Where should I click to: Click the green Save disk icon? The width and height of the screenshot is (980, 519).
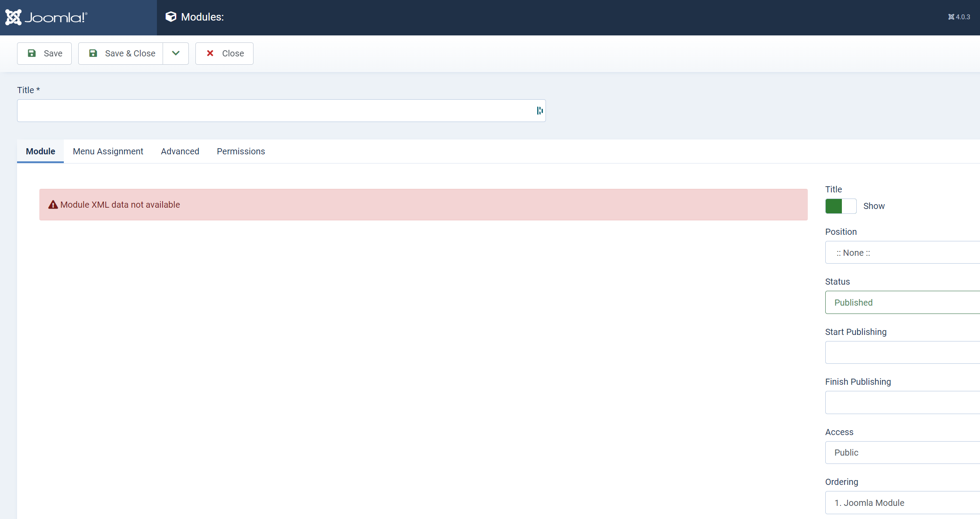[x=32, y=53]
